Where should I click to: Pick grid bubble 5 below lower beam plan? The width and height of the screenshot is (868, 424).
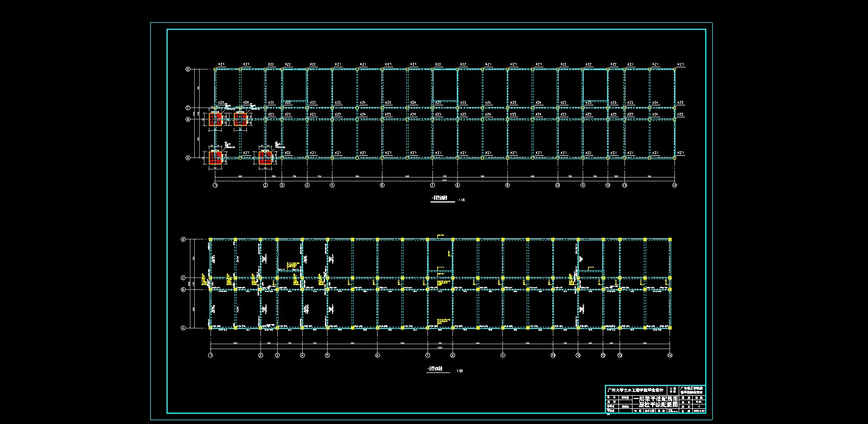(327, 355)
